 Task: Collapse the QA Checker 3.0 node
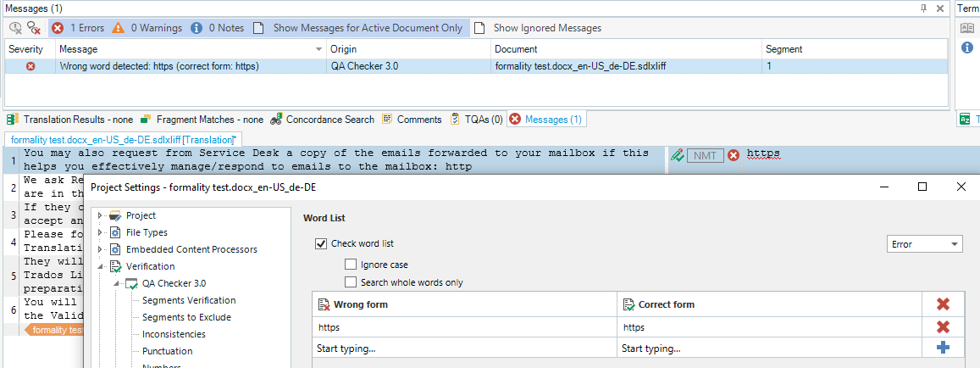(x=117, y=283)
